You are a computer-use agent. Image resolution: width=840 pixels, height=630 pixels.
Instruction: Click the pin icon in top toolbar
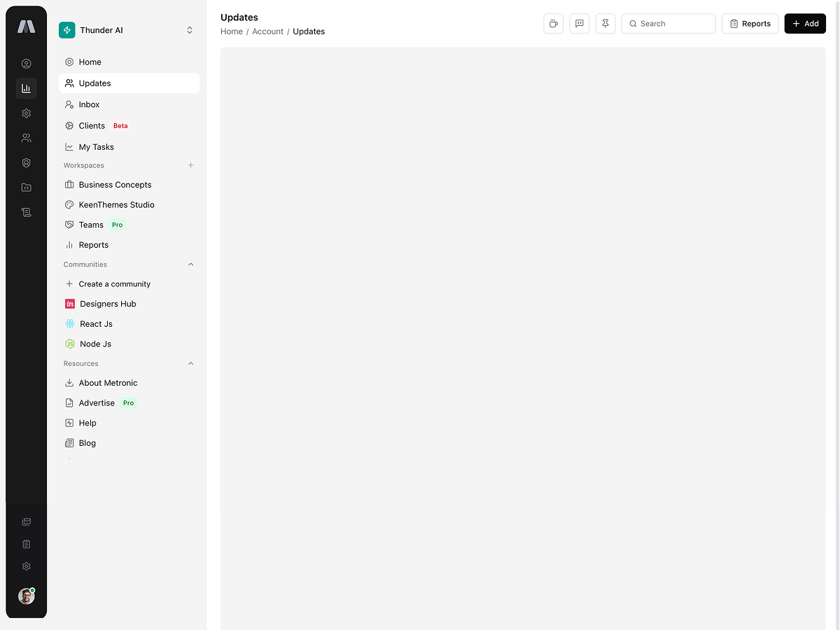click(605, 24)
